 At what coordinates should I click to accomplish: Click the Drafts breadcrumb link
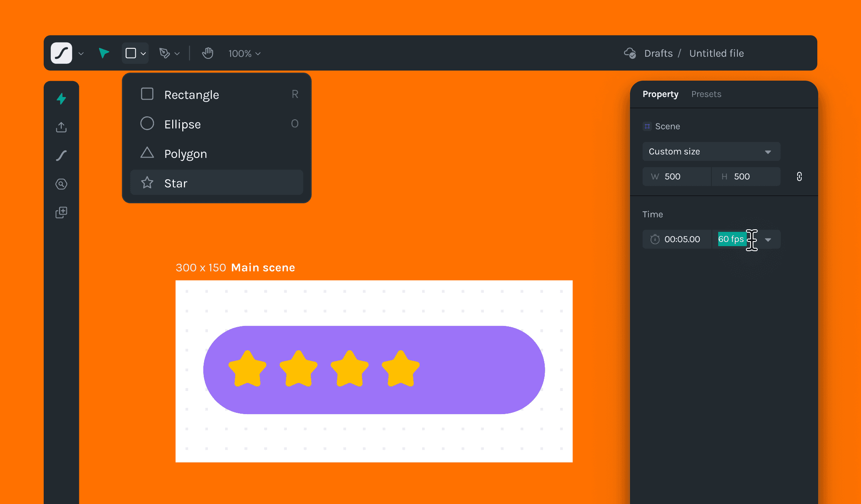[x=658, y=53]
